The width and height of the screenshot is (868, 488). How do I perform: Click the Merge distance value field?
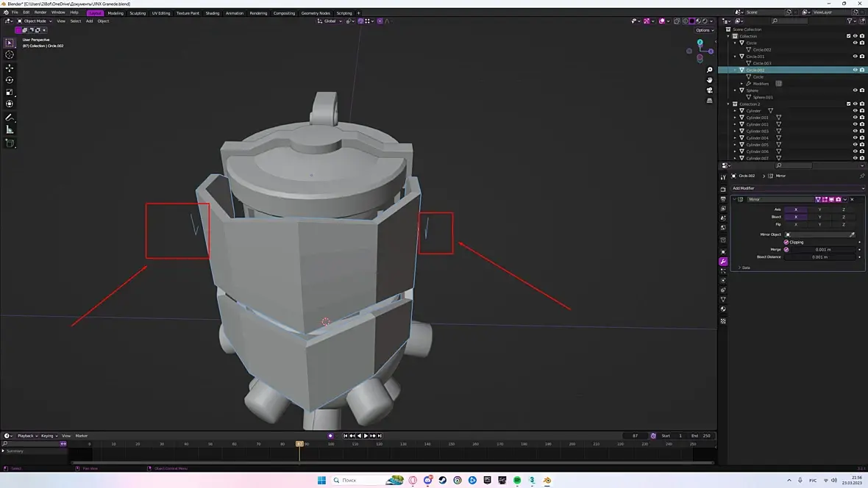tap(822, 250)
